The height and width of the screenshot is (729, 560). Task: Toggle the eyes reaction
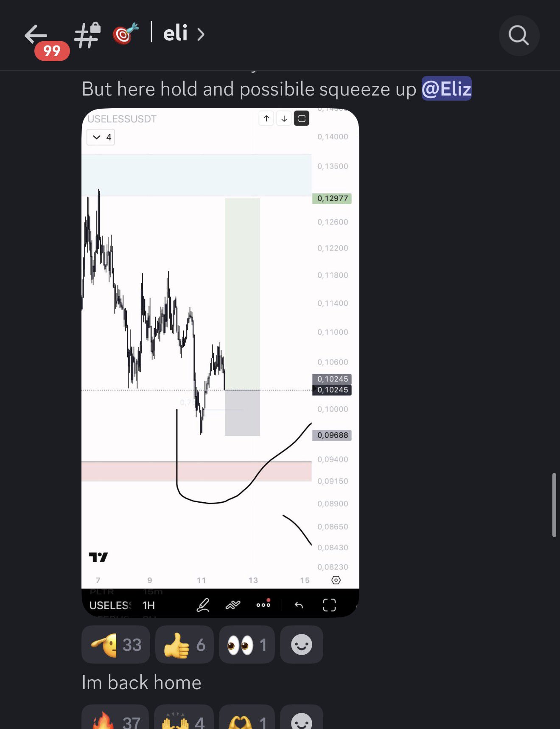(247, 645)
